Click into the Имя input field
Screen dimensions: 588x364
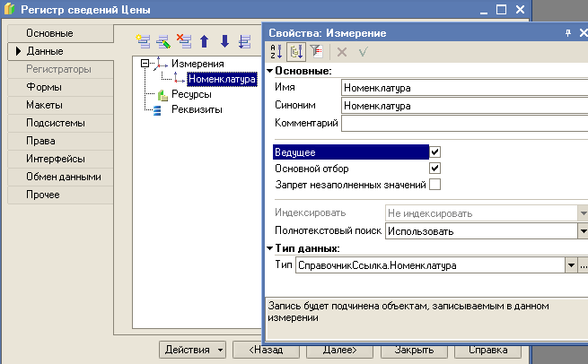click(465, 88)
